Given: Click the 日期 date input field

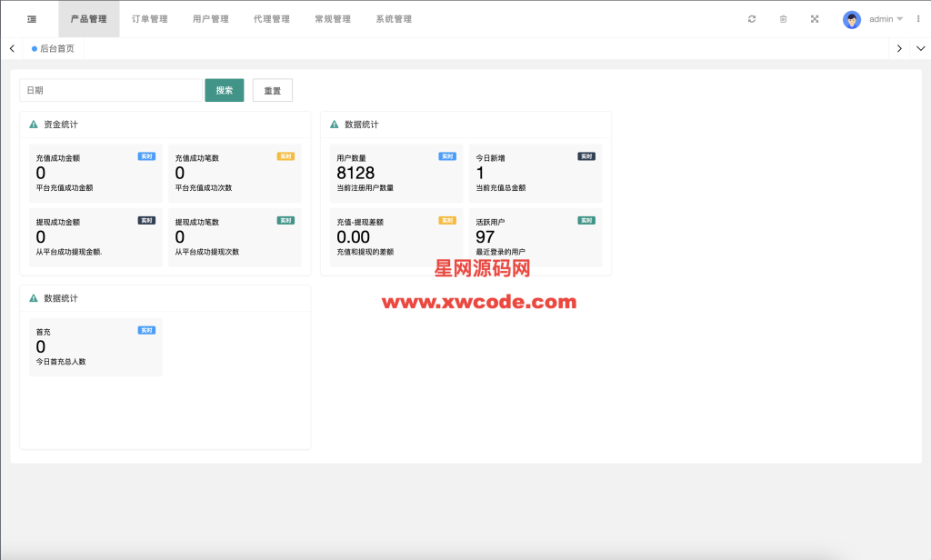Looking at the screenshot, I should coord(111,90).
